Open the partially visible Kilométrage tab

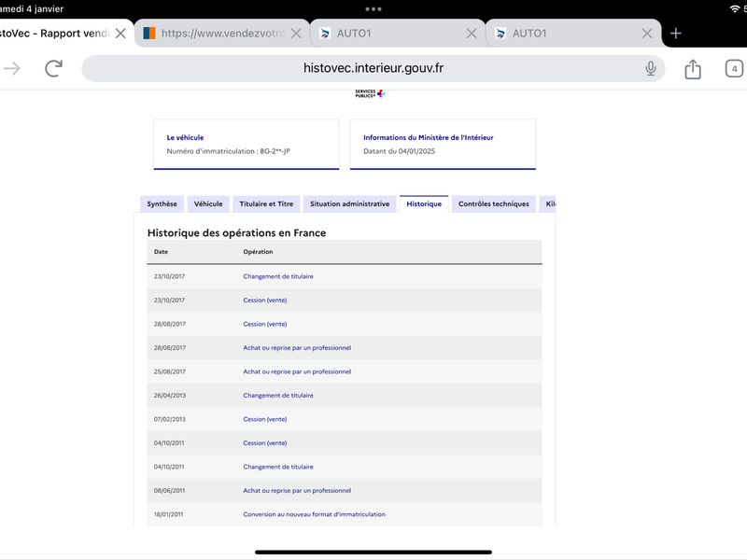point(547,203)
